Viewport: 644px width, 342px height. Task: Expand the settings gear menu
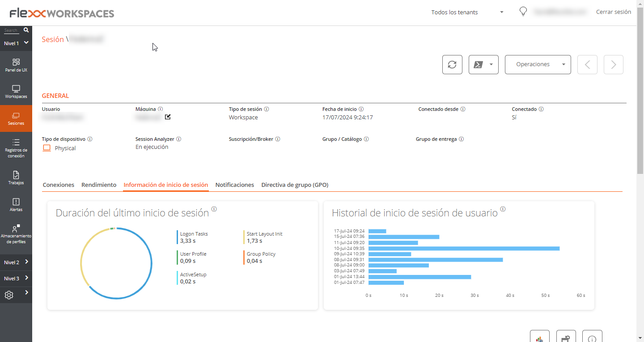[x=16, y=295]
